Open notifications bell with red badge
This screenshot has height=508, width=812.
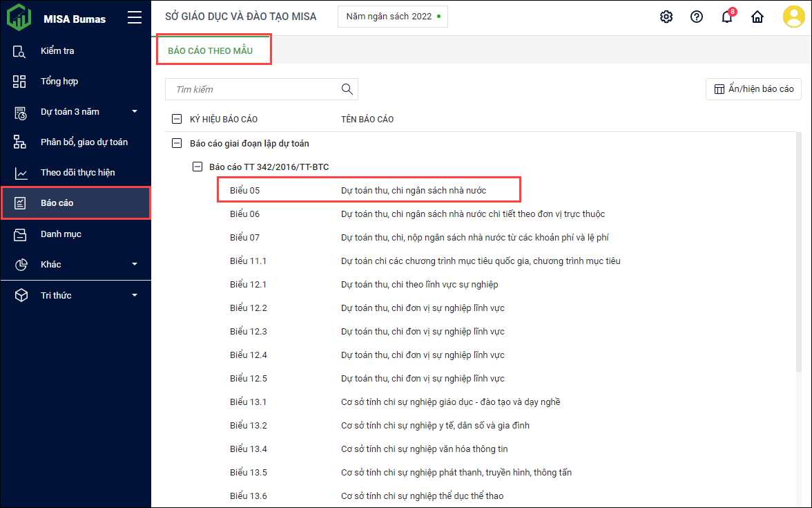[727, 17]
